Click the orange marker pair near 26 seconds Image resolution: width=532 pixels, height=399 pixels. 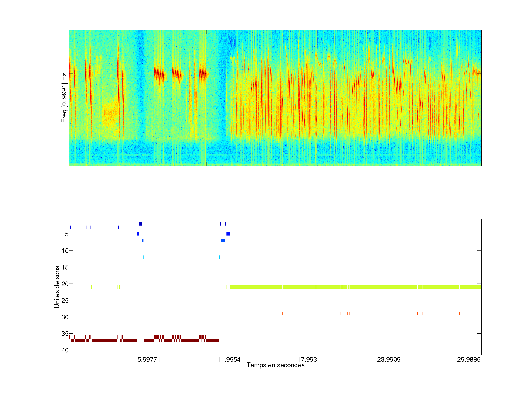point(420,314)
